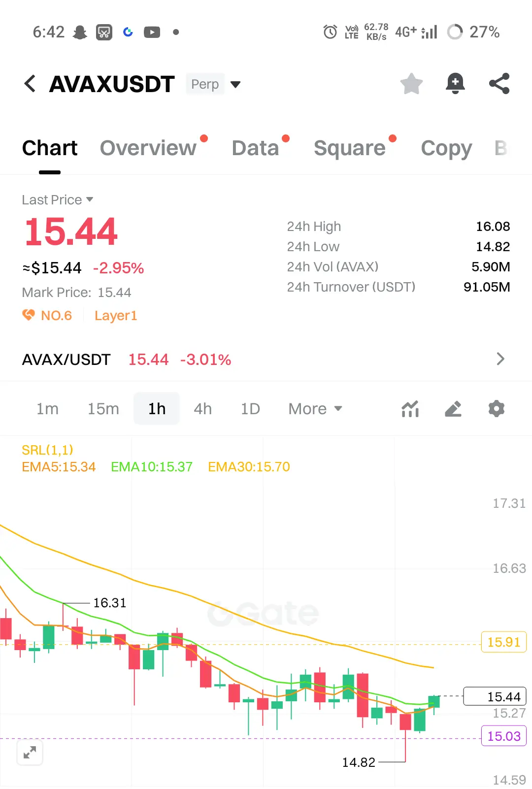Expand chart to fullscreen
This screenshot has width=532, height=789.
pyautogui.click(x=30, y=753)
